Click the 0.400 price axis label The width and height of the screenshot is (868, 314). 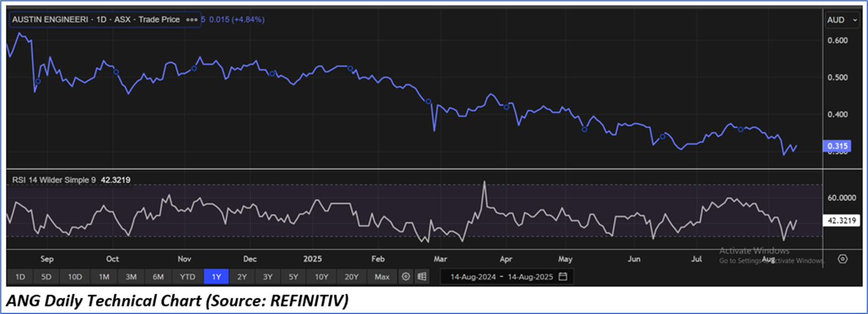pyautogui.click(x=837, y=114)
